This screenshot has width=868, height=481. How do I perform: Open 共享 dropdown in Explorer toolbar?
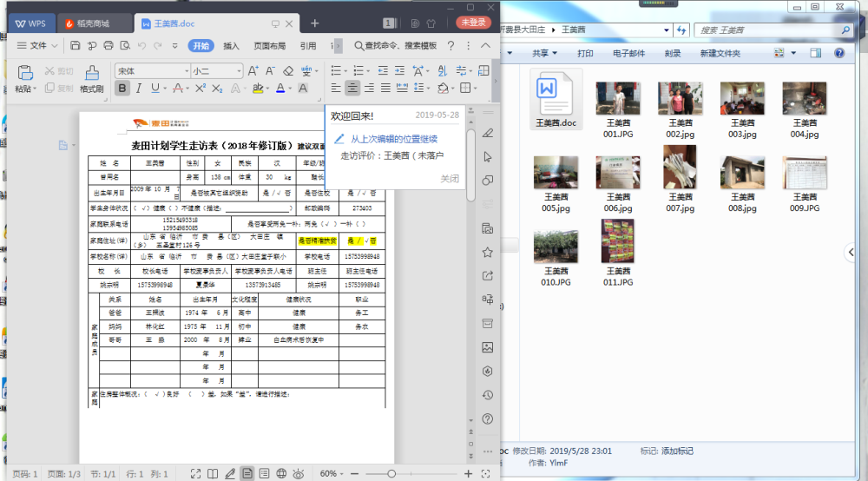pos(545,53)
